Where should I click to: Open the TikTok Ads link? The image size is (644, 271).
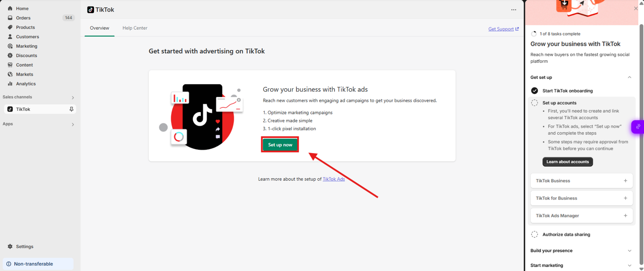tap(334, 179)
